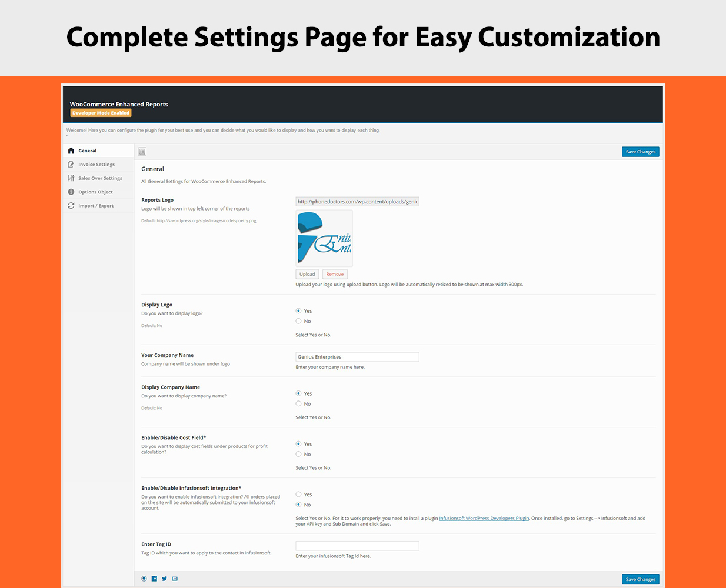The image size is (726, 588).
Task: Click the Reports Logo setting label
Action: 158,200
